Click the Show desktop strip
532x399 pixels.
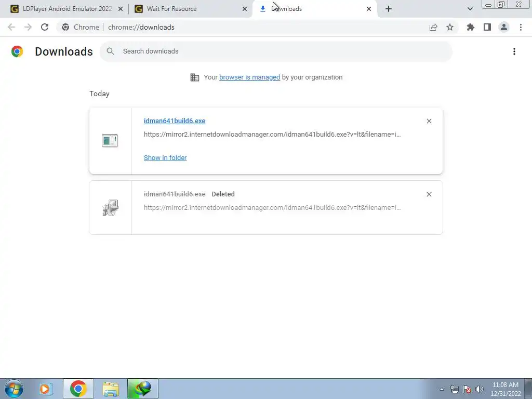pyautogui.click(x=528, y=389)
